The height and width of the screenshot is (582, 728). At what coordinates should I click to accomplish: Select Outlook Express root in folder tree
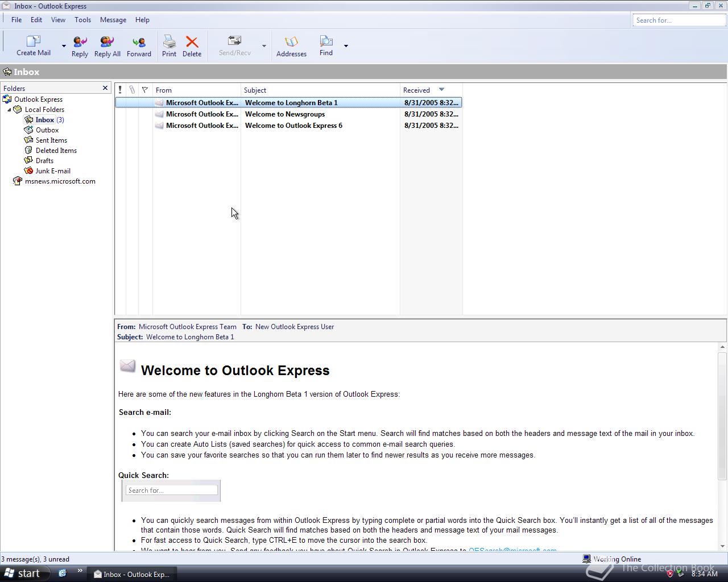(x=38, y=99)
